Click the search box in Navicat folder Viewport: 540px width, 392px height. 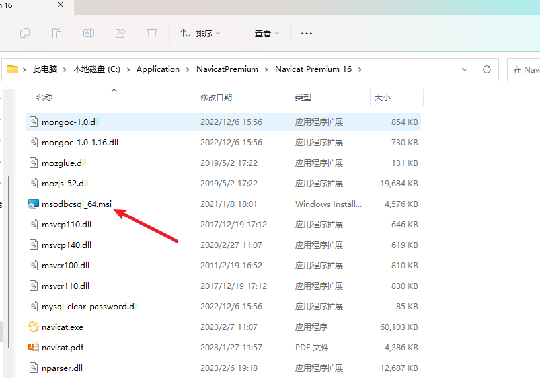click(524, 70)
